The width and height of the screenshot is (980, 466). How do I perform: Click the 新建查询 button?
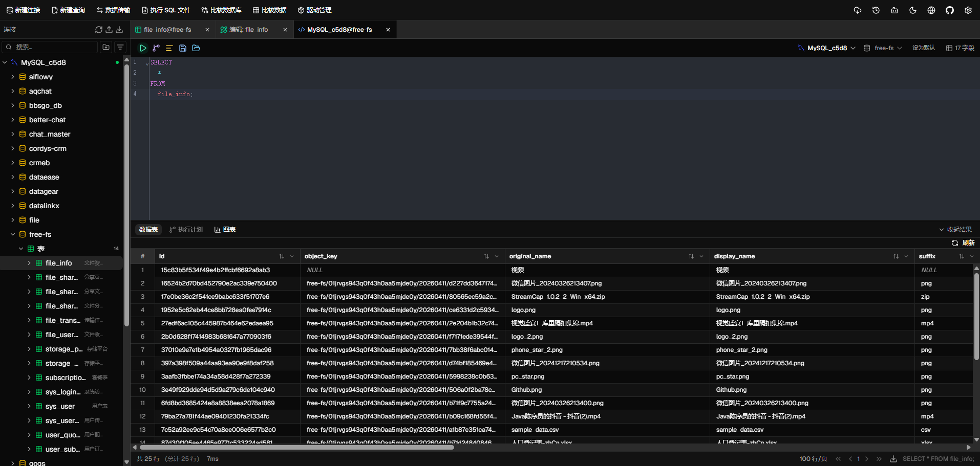(x=68, y=10)
